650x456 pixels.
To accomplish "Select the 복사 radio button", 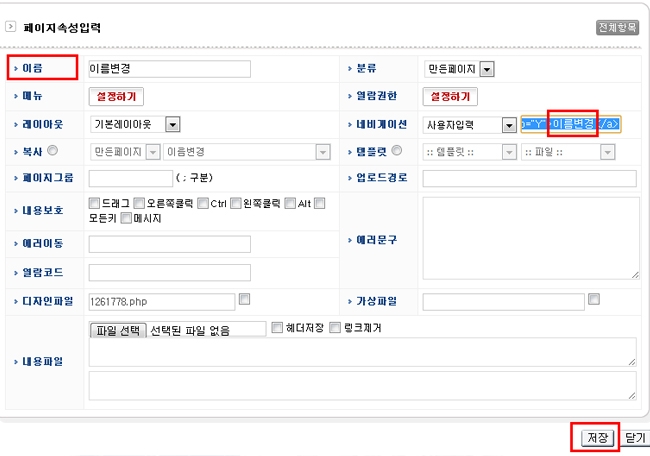I will pyautogui.click(x=66, y=151).
